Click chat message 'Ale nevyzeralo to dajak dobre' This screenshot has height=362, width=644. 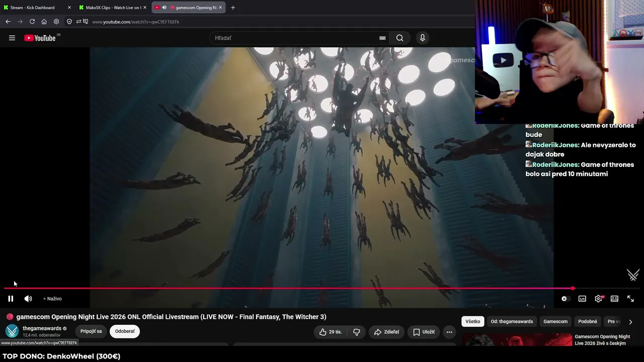(581, 149)
